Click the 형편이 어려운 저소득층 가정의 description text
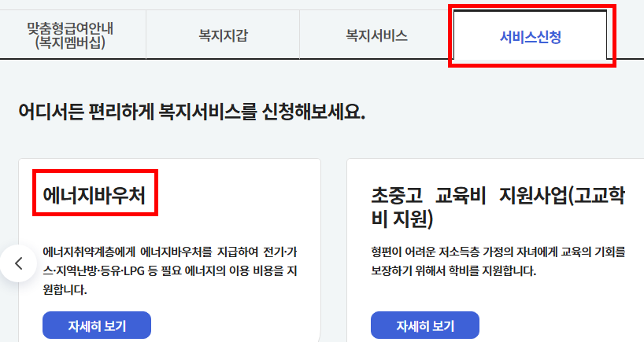 [x=498, y=261]
